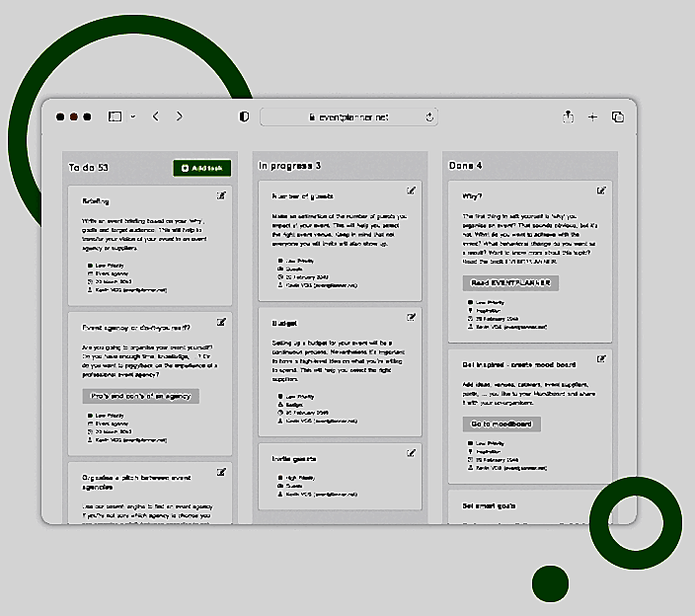The width and height of the screenshot is (695, 616).
Task: Open the Budget card title
Action: click(284, 324)
